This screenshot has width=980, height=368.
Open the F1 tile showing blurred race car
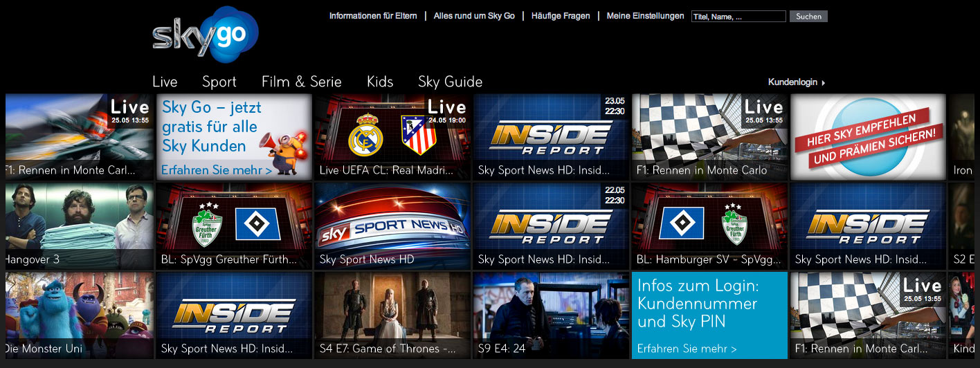click(x=80, y=137)
